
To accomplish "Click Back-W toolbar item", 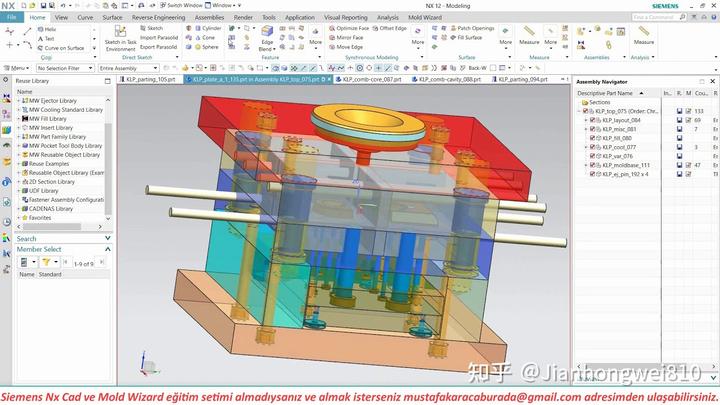I will pos(477,68).
